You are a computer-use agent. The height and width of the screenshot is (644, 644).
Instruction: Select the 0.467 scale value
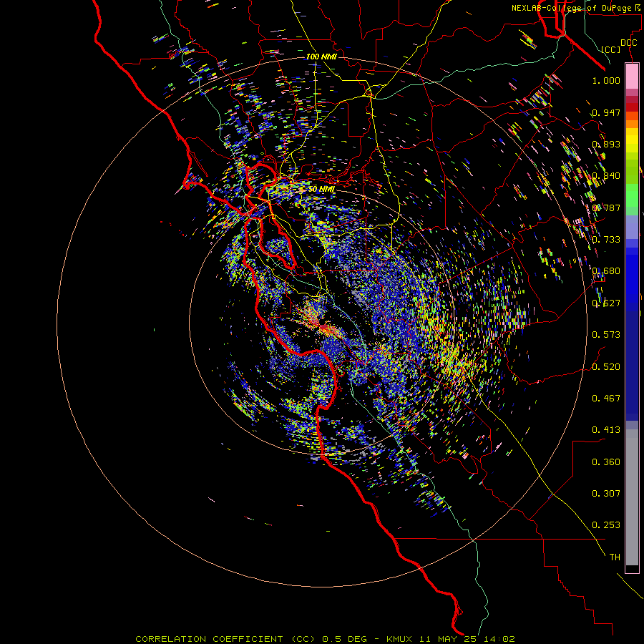[606, 399]
